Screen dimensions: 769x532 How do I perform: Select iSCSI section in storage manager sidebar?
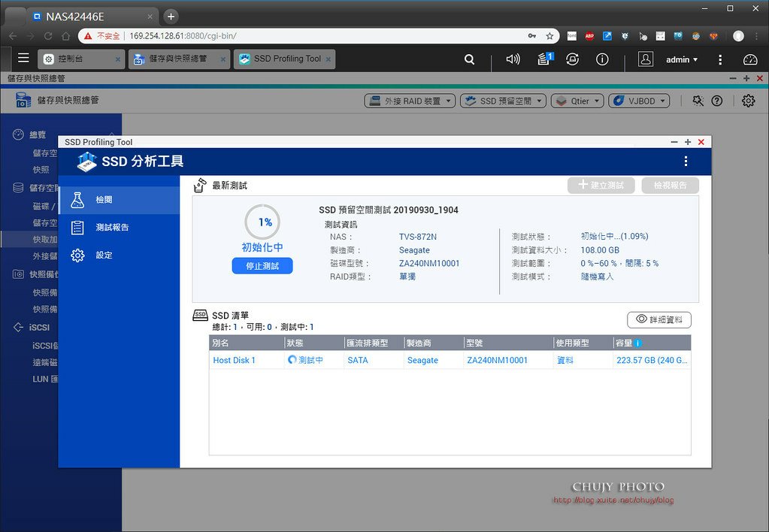pos(39,327)
